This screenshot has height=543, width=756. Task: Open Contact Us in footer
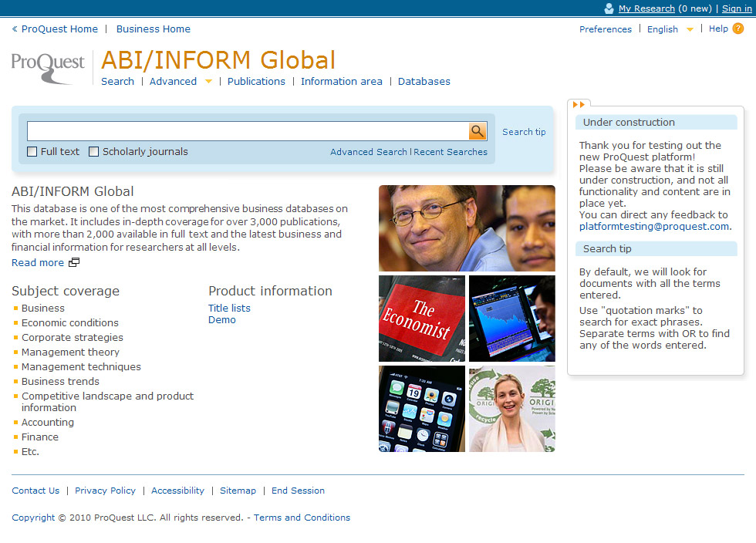coord(35,491)
